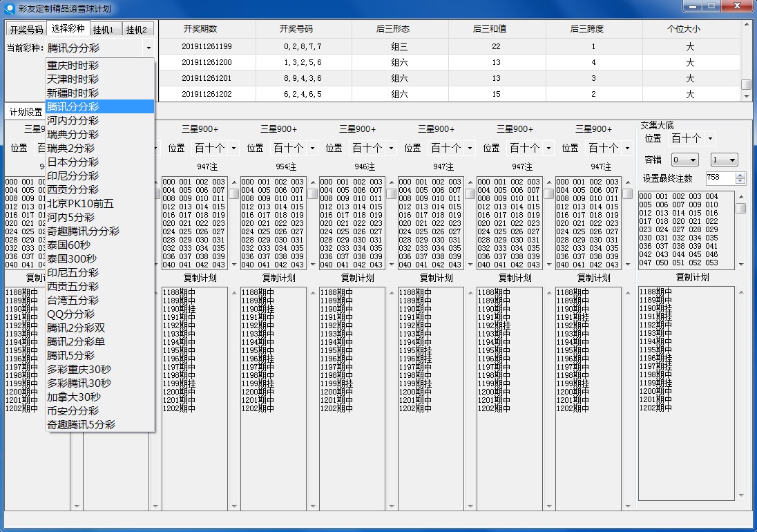
Task: Select the 计划设置 tab
Action: click(26, 112)
